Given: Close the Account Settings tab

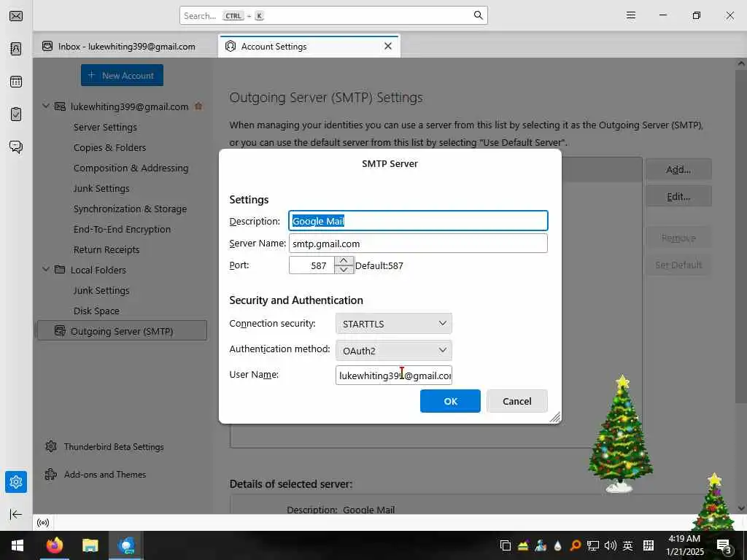Looking at the screenshot, I should 388,46.
